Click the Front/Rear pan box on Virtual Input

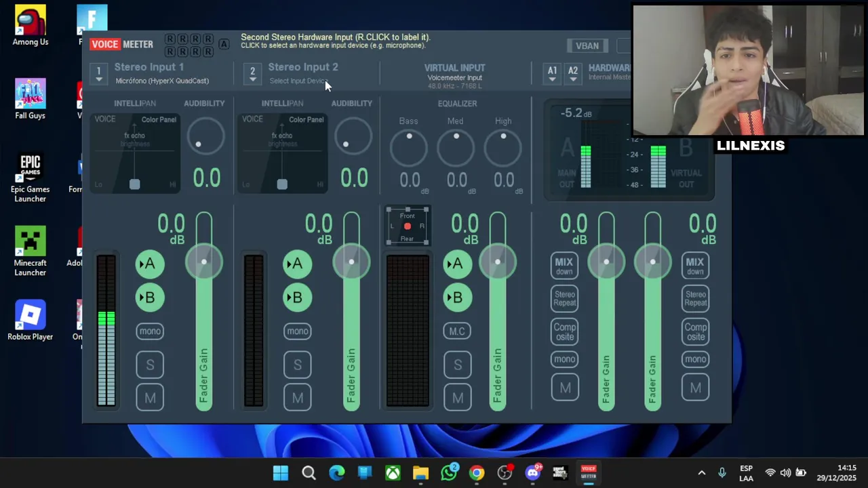(x=407, y=226)
